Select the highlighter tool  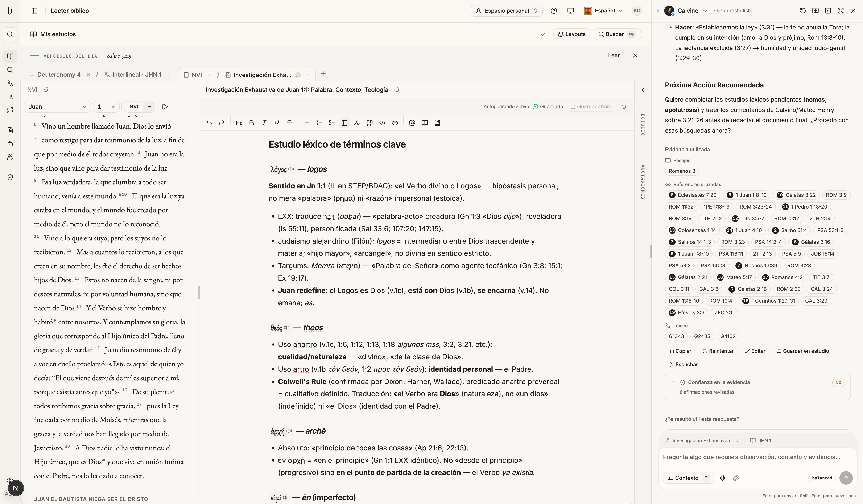click(357, 123)
